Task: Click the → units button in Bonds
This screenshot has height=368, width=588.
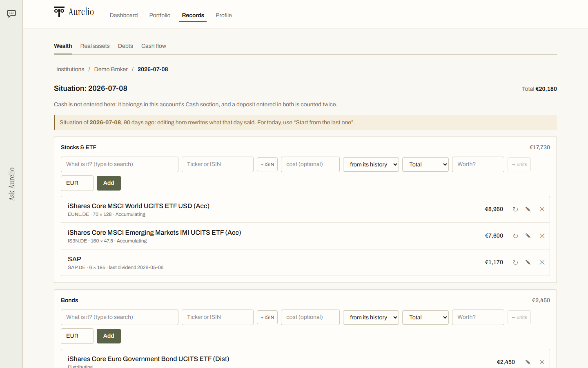Action: (x=519, y=317)
